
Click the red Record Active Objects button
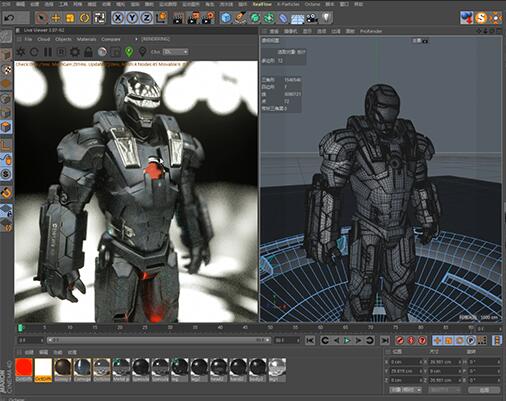tap(400, 340)
